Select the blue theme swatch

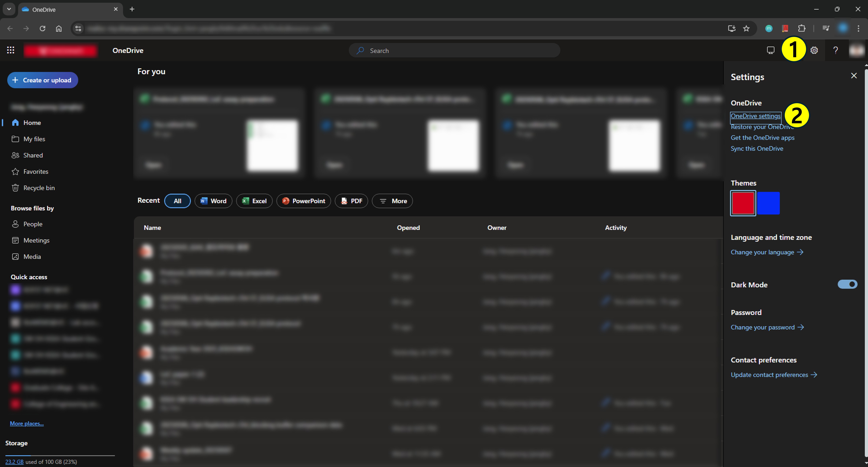tap(769, 203)
